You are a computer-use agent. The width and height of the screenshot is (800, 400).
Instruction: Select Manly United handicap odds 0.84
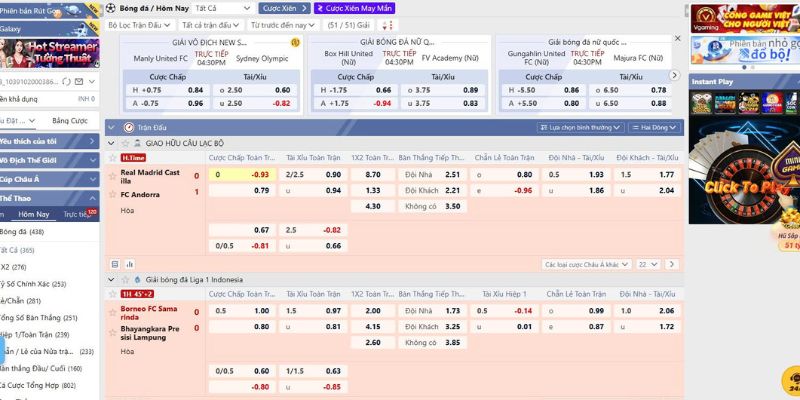(167, 90)
